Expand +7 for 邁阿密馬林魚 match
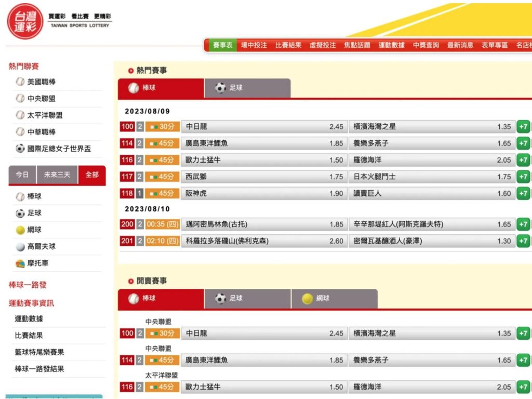 tap(523, 224)
